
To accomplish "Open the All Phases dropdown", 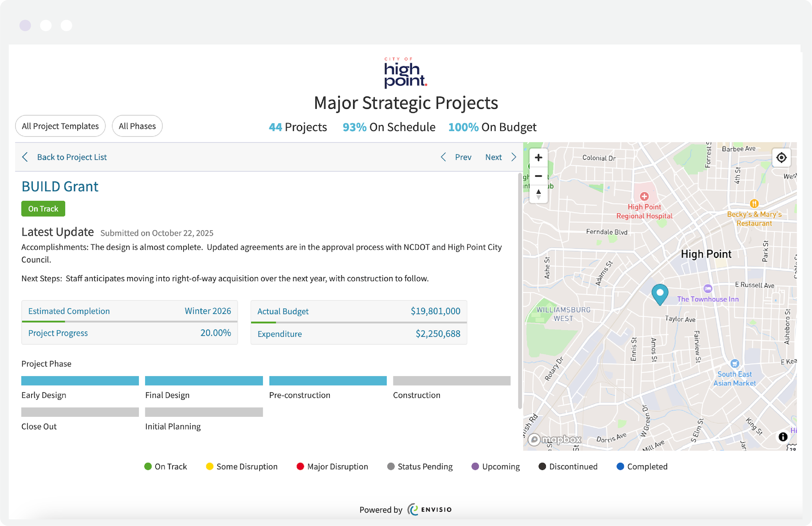I will tap(137, 126).
